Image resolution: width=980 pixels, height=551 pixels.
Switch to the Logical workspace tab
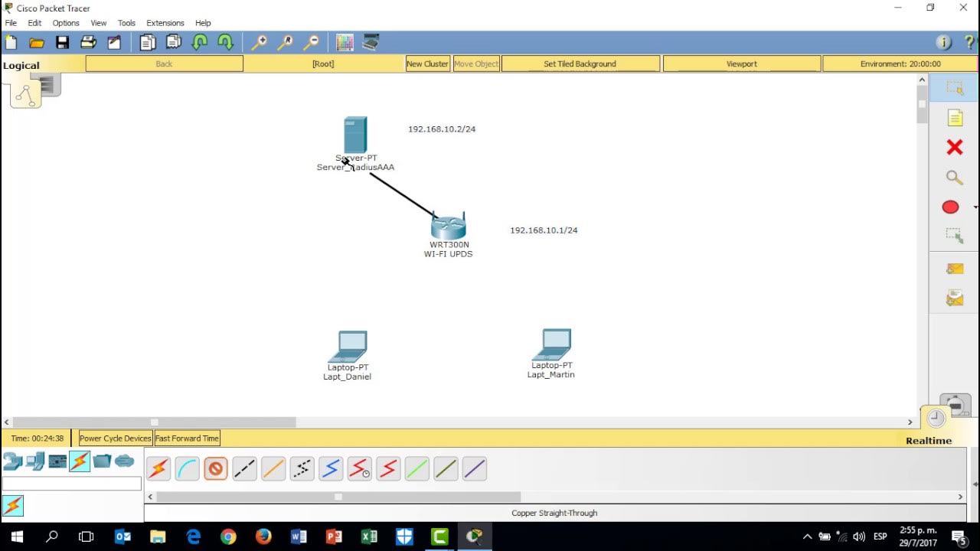(x=21, y=65)
